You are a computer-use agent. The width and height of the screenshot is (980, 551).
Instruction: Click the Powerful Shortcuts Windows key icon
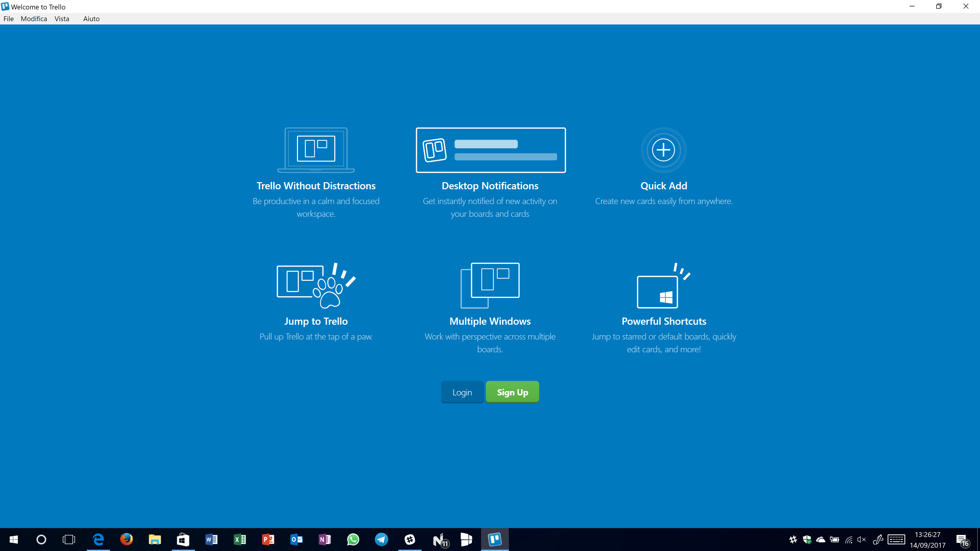tap(664, 285)
